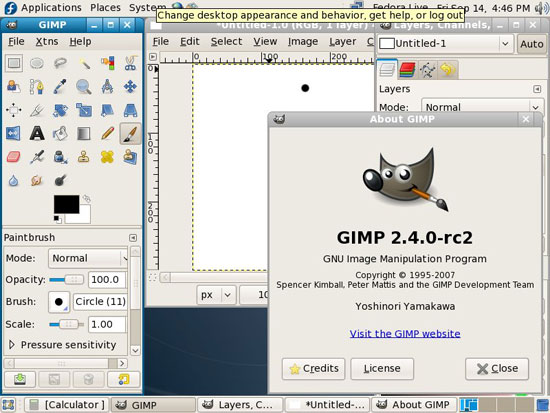
Task: Select the Paths tool
Action: [x=37, y=87]
